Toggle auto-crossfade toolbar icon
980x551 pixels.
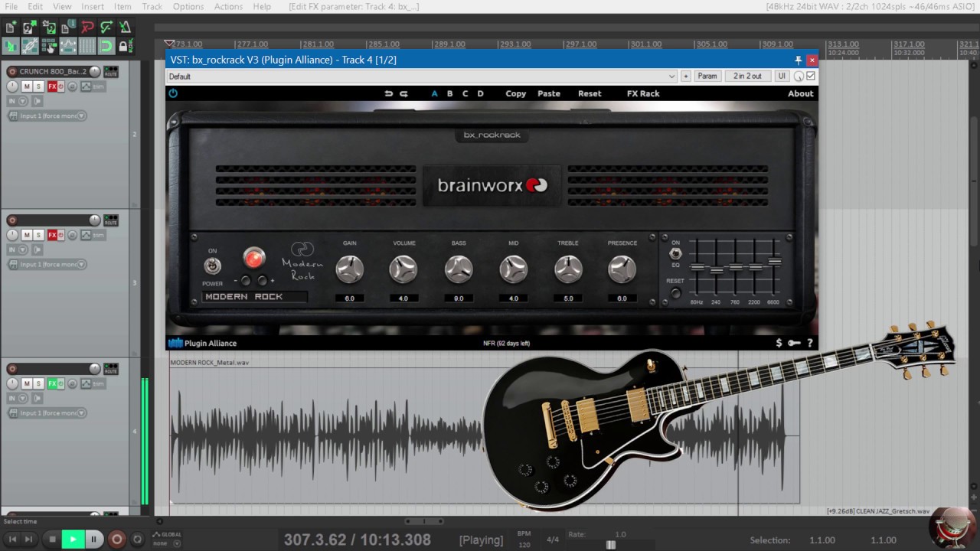point(11,47)
